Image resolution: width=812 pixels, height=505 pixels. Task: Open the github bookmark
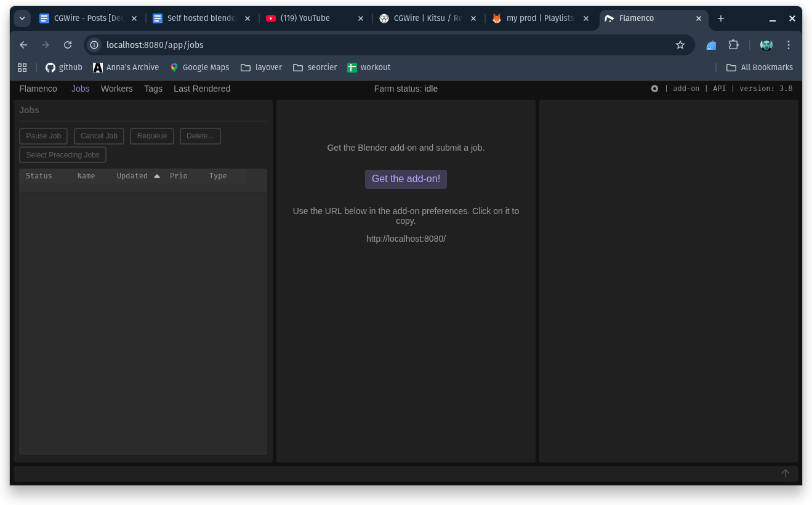tap(64, 68)
